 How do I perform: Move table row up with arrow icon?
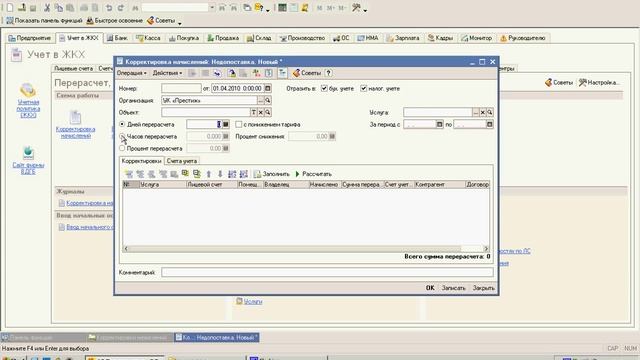click(x=209, y=174)
